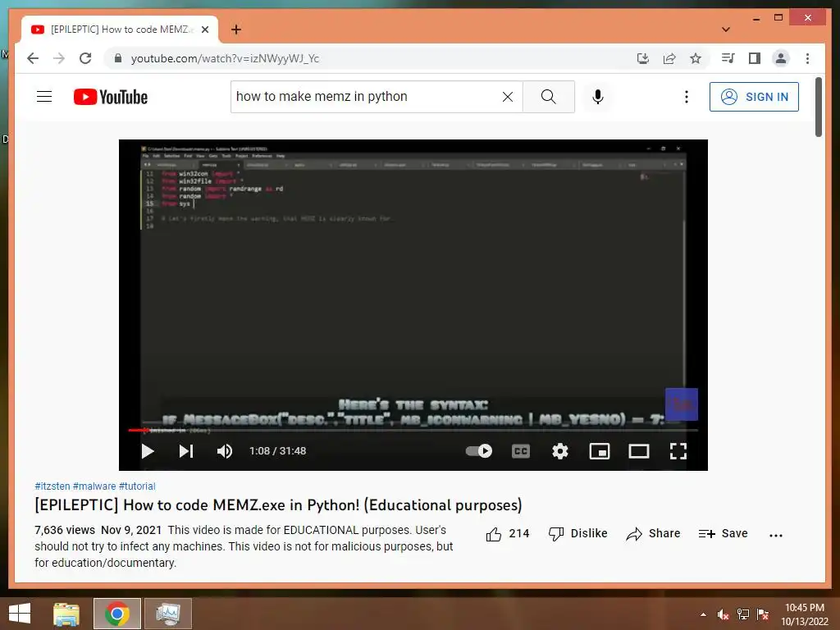
Task: Show hidden system tray icons
Action: point(703,614)
